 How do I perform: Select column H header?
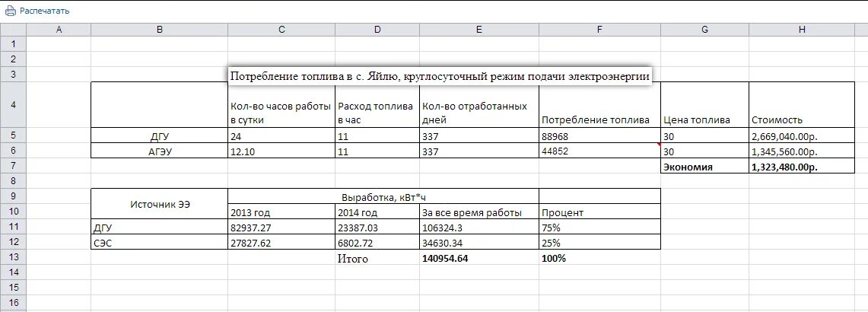[x=802, y=30]
